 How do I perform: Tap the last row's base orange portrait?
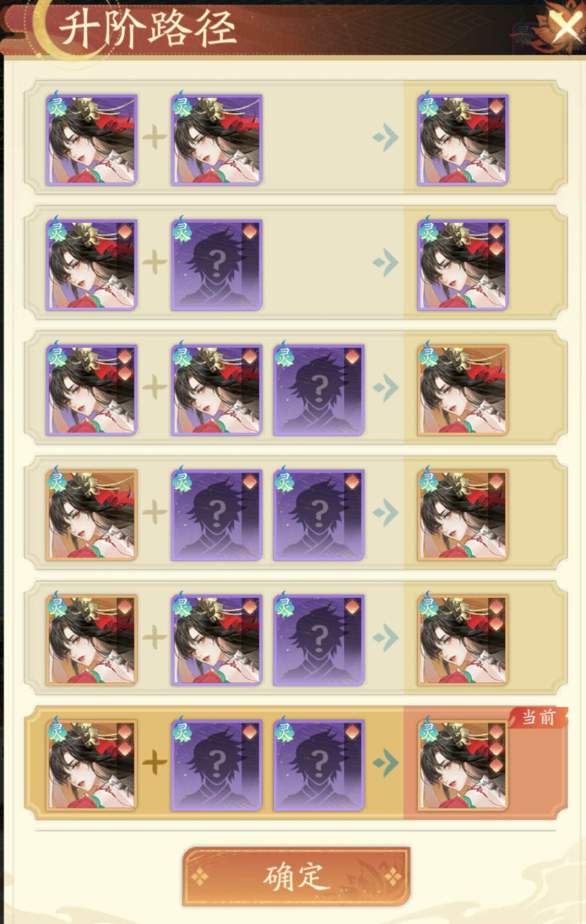(91, 765)
